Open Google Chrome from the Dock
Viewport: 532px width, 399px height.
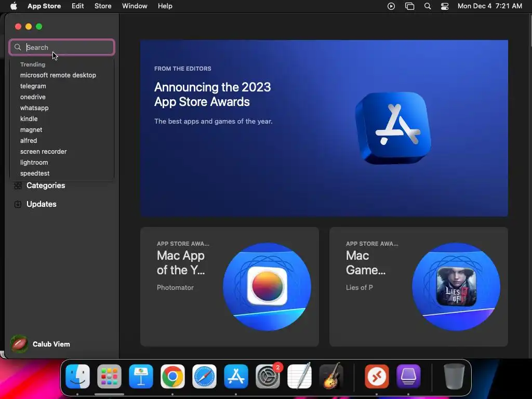172,377
